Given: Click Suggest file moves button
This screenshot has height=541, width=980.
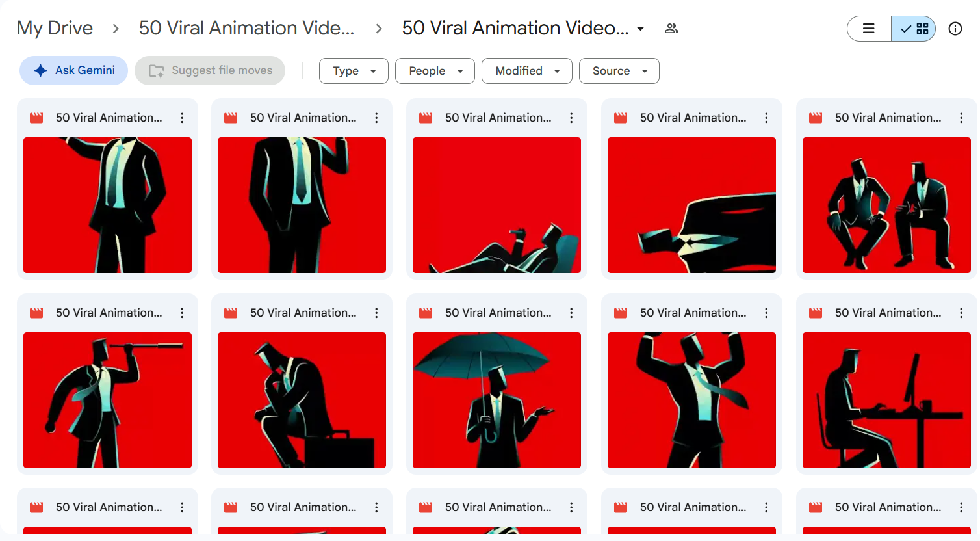Looking at the screenshot, I should pos(210,70).
